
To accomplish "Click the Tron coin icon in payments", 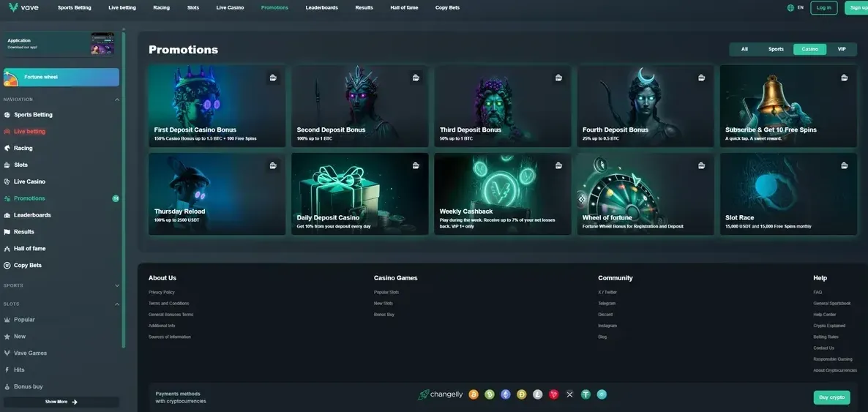I will 553,394.
